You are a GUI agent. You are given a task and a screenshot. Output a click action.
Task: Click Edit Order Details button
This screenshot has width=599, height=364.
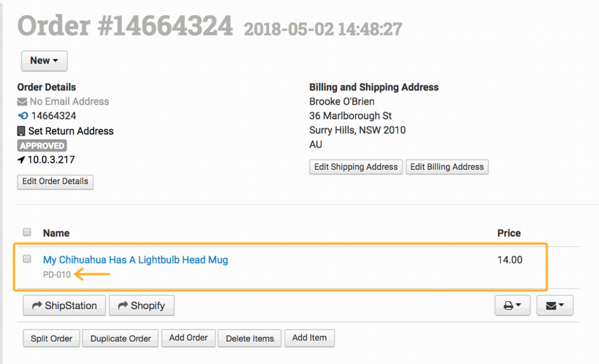click(x=55, y=181)
